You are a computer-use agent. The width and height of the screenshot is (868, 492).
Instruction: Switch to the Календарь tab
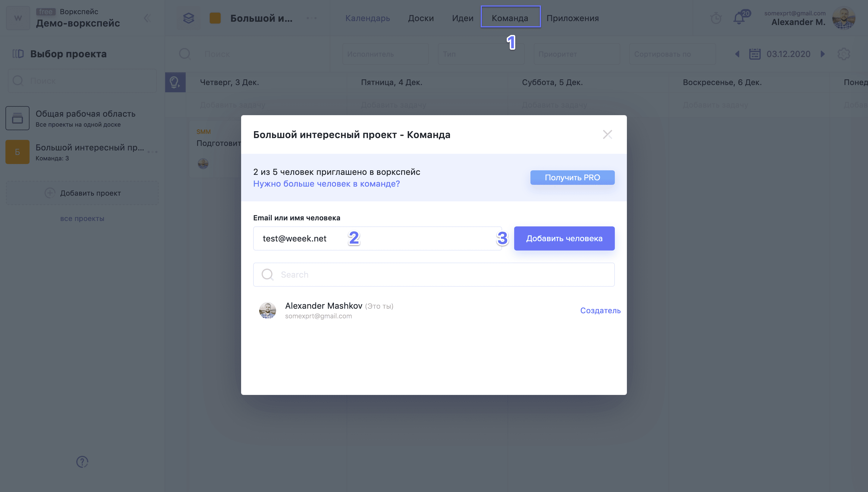[367, 18]
